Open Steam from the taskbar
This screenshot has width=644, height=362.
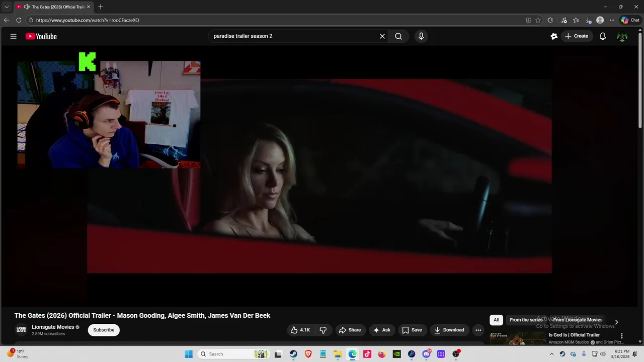tap(293, 354)
